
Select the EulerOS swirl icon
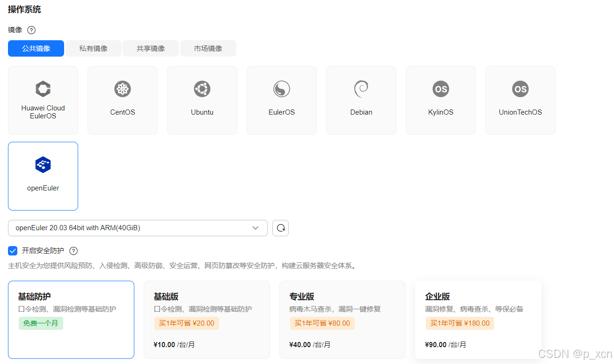pyautogui.click(x=282, y=89)
